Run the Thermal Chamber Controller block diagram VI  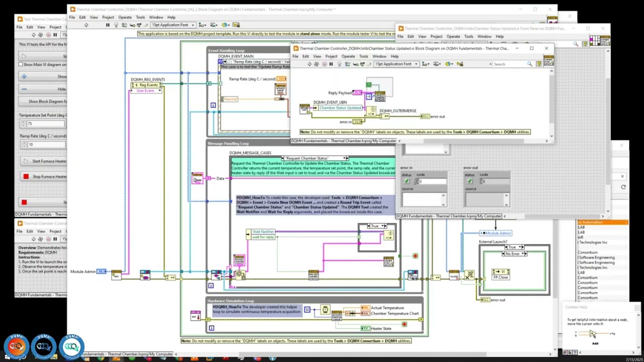[86, 25]
